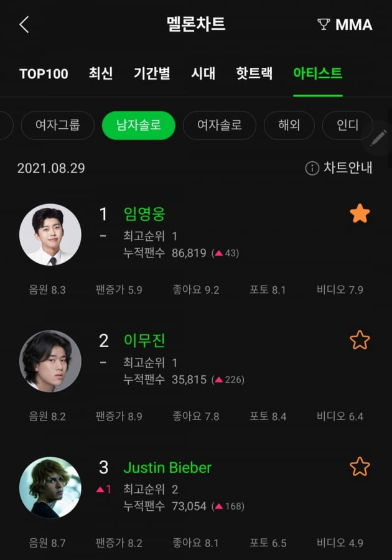Tap the pencil edit icon
The image size is (392, 560).
click(x=378, y=138)
